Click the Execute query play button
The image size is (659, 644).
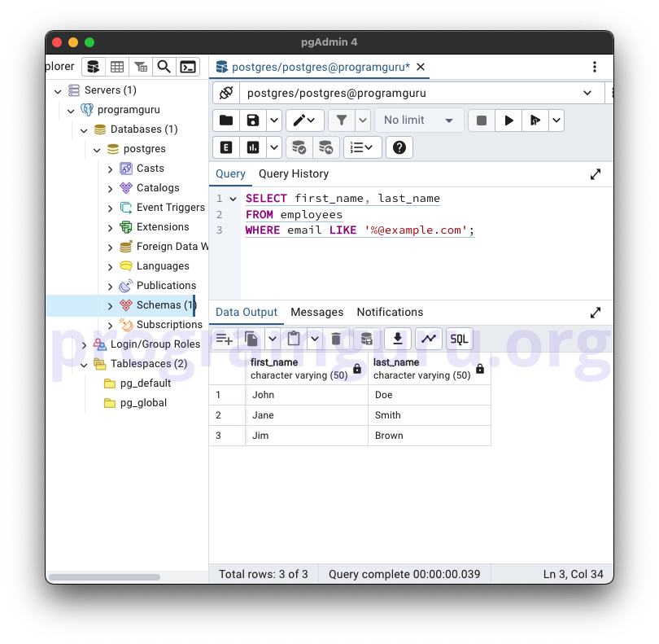tap(508, 120)
